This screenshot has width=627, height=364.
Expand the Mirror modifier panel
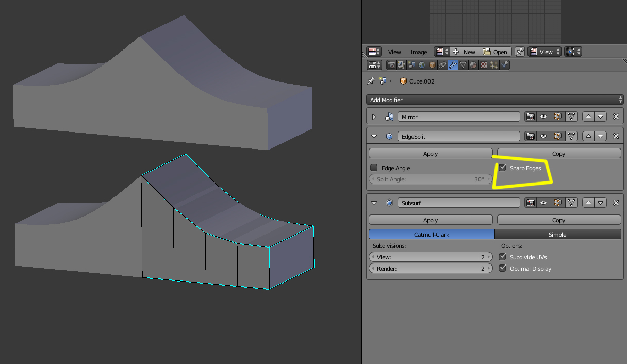pos(374,117)
